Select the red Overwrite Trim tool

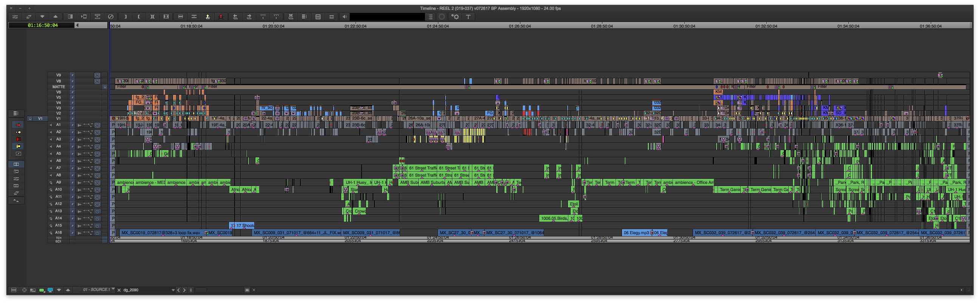(x=18, y=139)
